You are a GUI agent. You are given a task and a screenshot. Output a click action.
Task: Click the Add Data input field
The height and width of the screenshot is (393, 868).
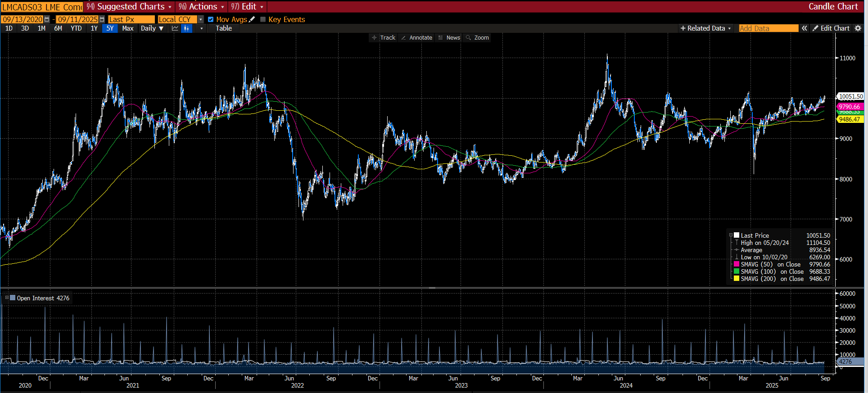pos(768,28)
